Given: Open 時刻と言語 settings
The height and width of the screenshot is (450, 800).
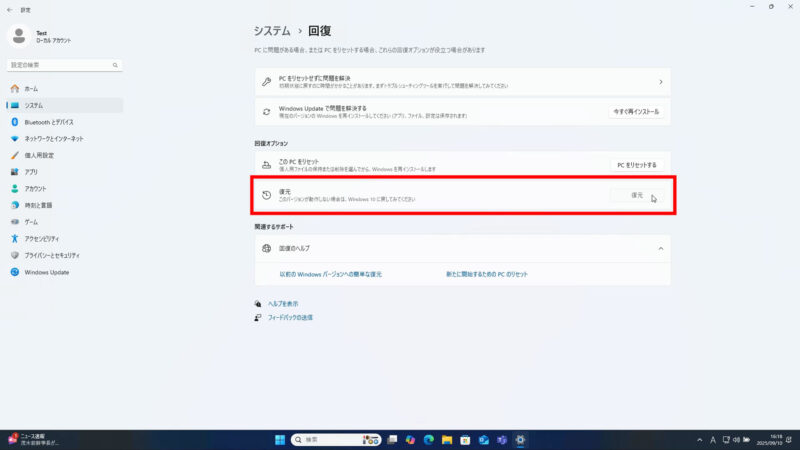Looking at the screenshot, I should pyautogui.click(x=38, y=205).
